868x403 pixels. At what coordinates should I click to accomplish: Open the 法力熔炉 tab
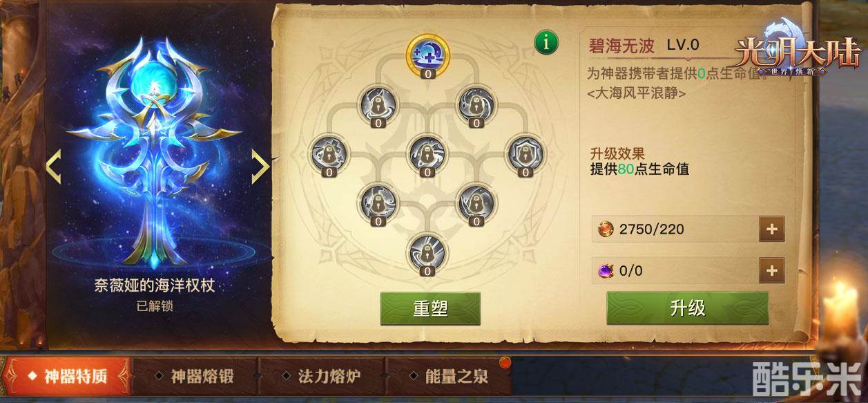[321, 377]
